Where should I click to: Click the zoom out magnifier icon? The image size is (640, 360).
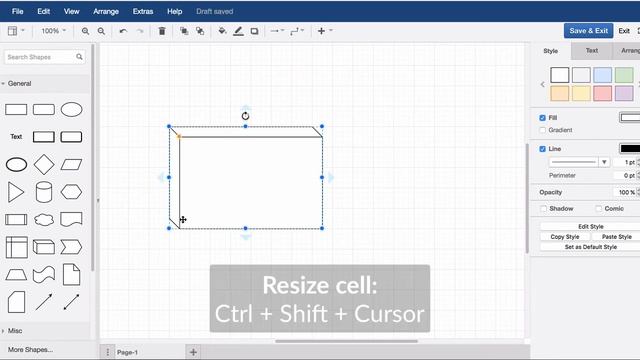pos(101,31)
